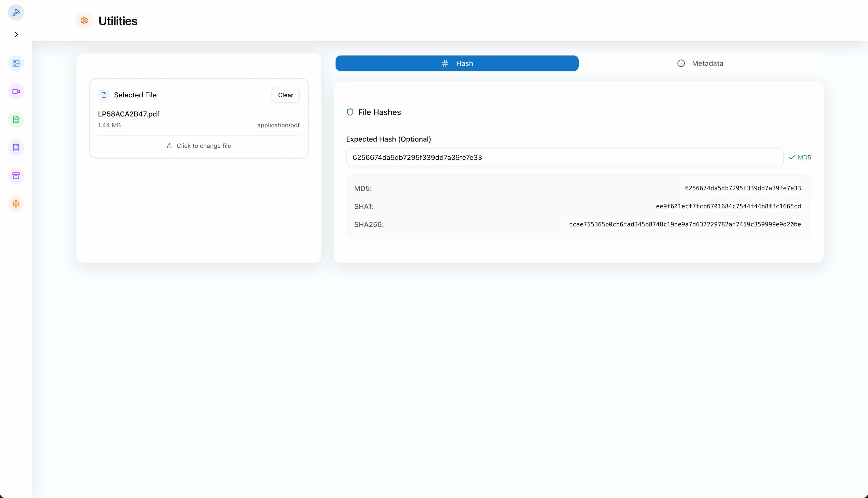Viewport: 868px width, 498px height.
Task: Open the calculator-style sidebar icon
Action: click(16, 148)
